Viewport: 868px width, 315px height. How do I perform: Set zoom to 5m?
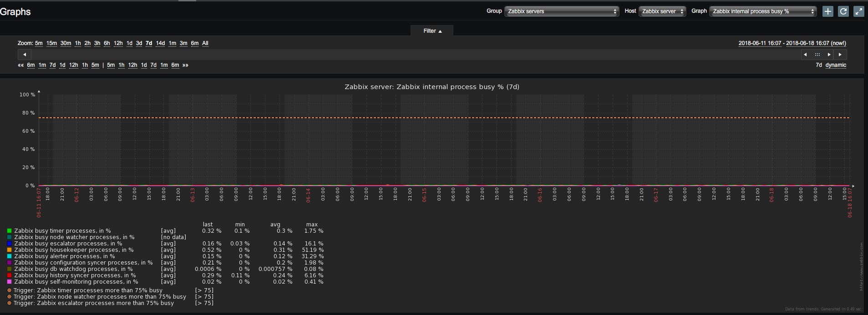tap(39, 43)
